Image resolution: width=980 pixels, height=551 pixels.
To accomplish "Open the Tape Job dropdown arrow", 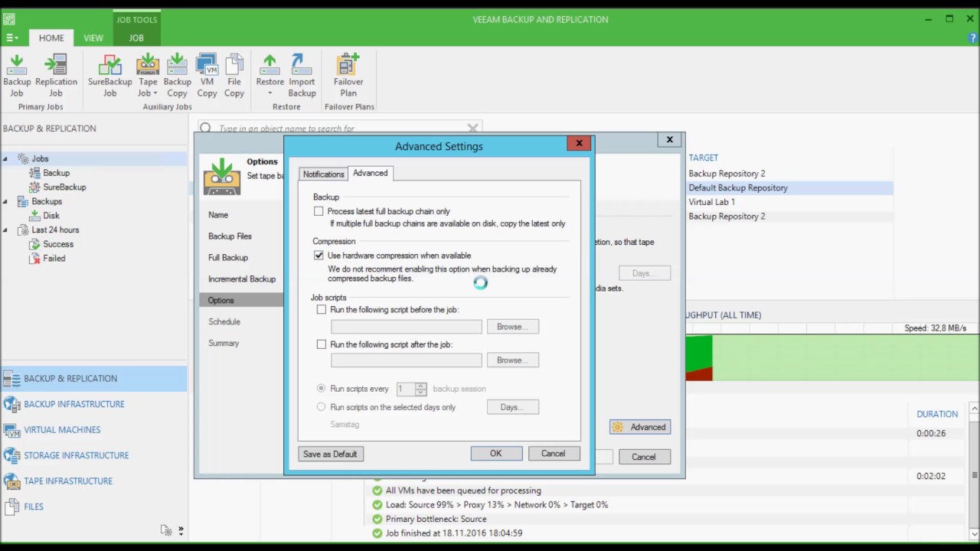I will point(155,93).
